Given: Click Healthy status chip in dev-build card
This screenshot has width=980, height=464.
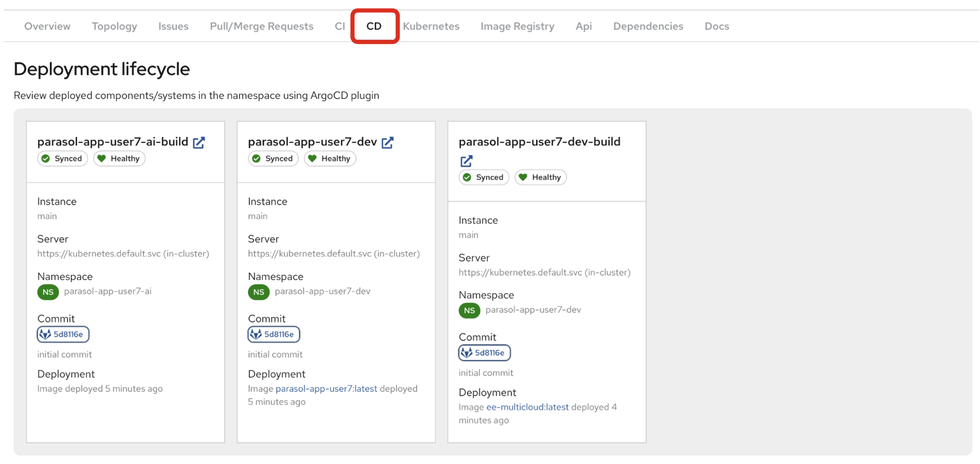Looking at the screenshot, I should pos(540,177).
